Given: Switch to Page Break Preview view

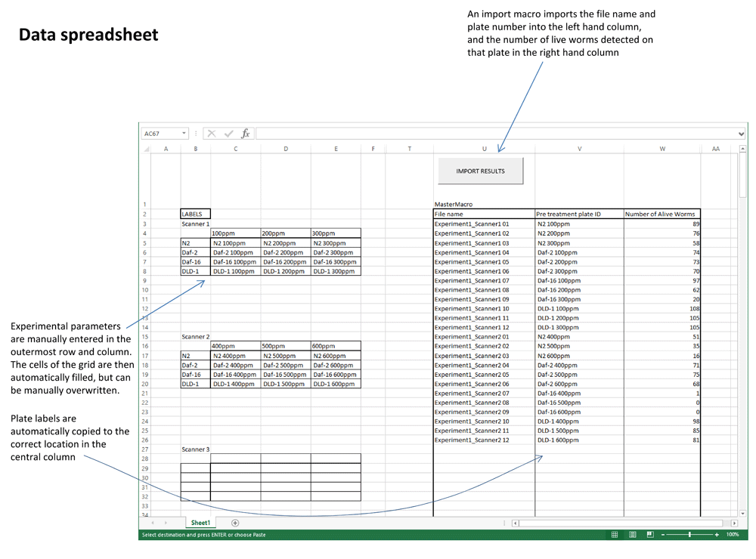Looking at the screenshot, I should (x=649, y=535).
